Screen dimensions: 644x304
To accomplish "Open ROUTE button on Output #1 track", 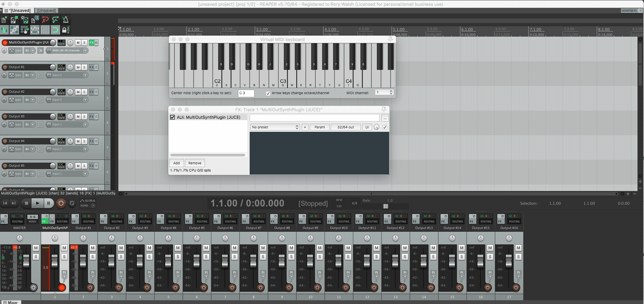I will [61, 67].
